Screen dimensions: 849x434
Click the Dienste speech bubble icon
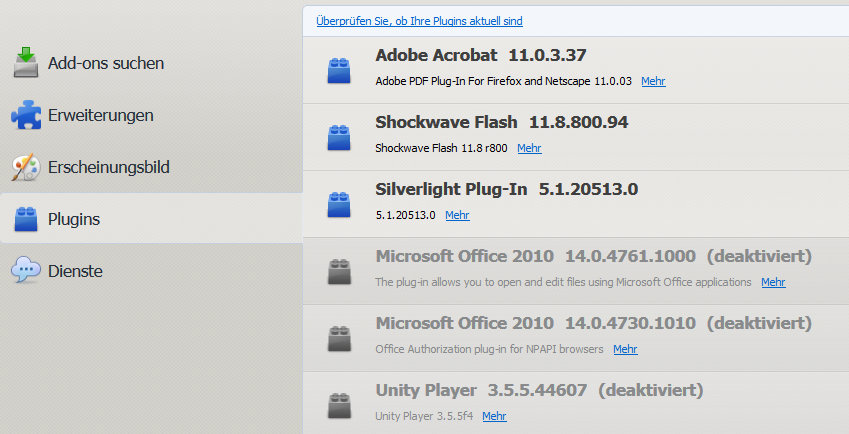click(x=25, y=270)
